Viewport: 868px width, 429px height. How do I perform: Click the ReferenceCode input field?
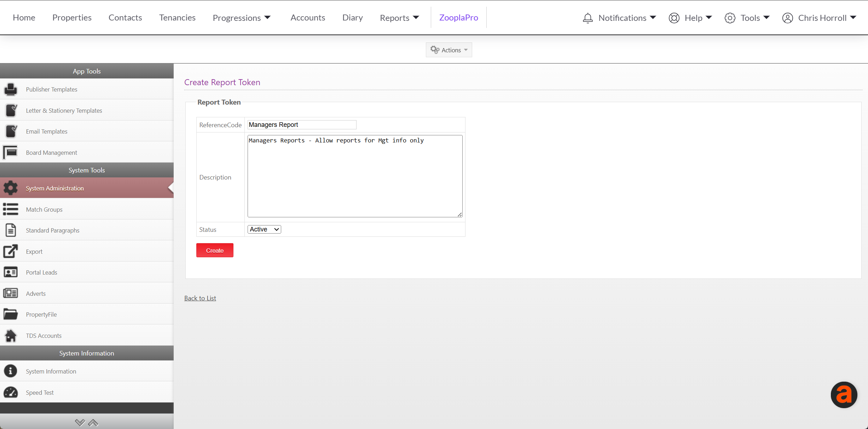coord(302,125)
